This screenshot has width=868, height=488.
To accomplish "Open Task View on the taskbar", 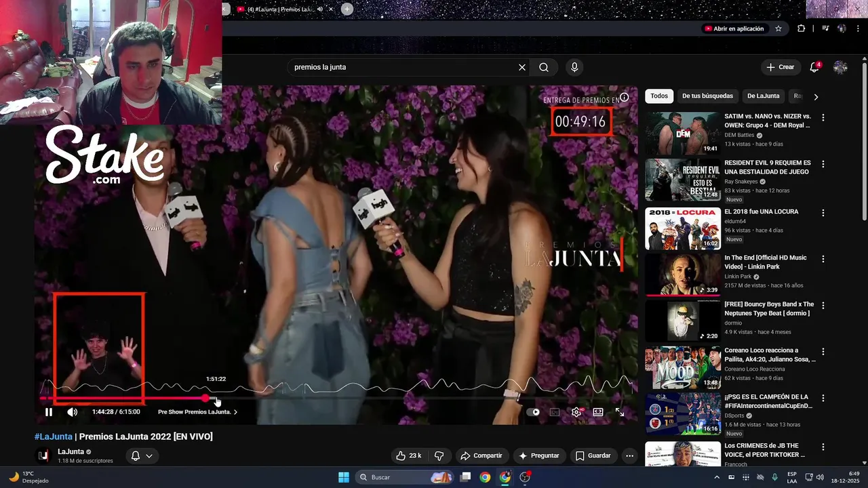I will tap(465, 477).
